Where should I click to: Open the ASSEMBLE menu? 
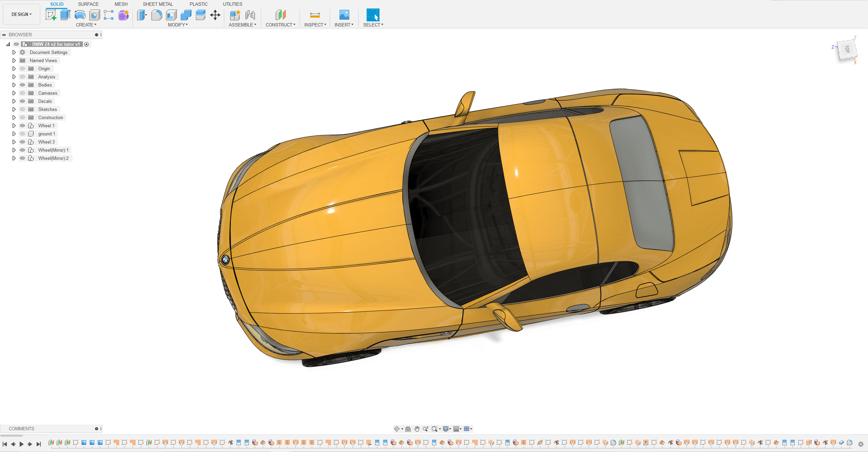point(242,25)
